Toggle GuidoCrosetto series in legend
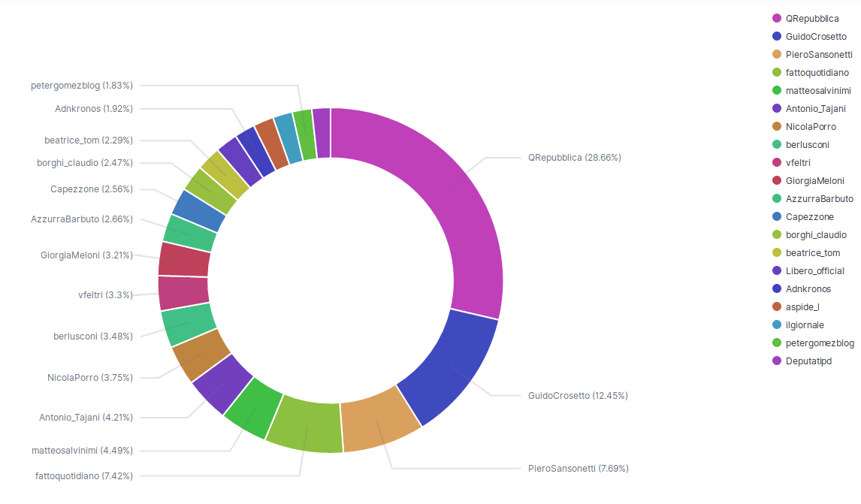Screen dimensions: 861x504 click(x=815, y=37)
